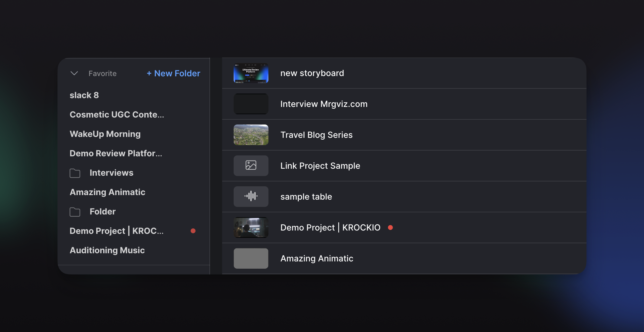The height and width of the screenshot is (332, 644).
Task: Open the new storyboard thumbnail
Action: [251, 73]
